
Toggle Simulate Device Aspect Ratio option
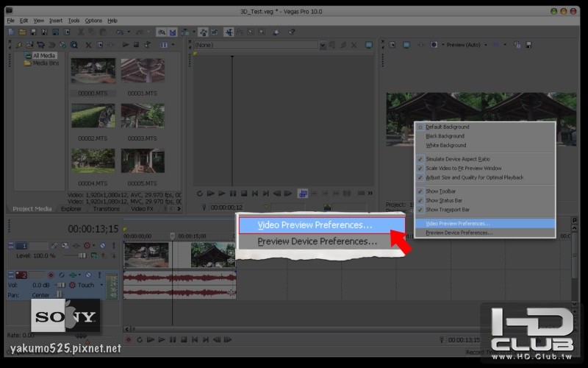(457, 159)
